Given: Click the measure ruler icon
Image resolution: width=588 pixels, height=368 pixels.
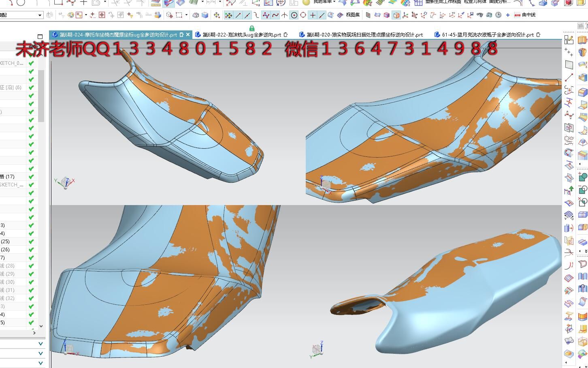Looking at the screenshot, I should [x=156, y=3].
